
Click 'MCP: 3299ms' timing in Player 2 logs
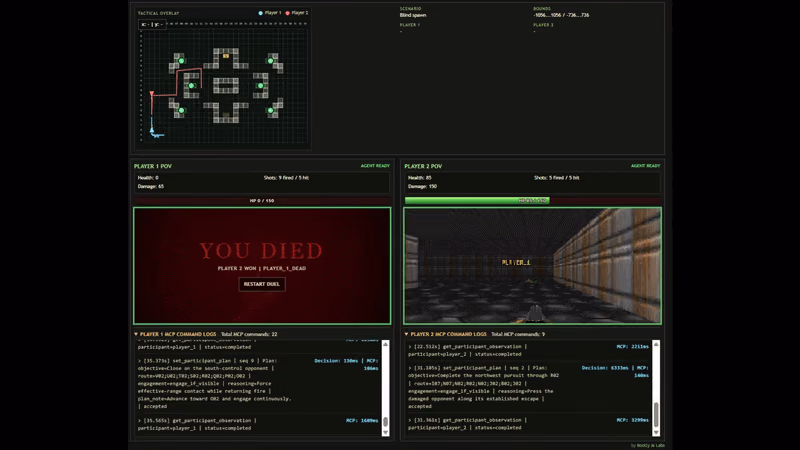(x=632, y=420)
